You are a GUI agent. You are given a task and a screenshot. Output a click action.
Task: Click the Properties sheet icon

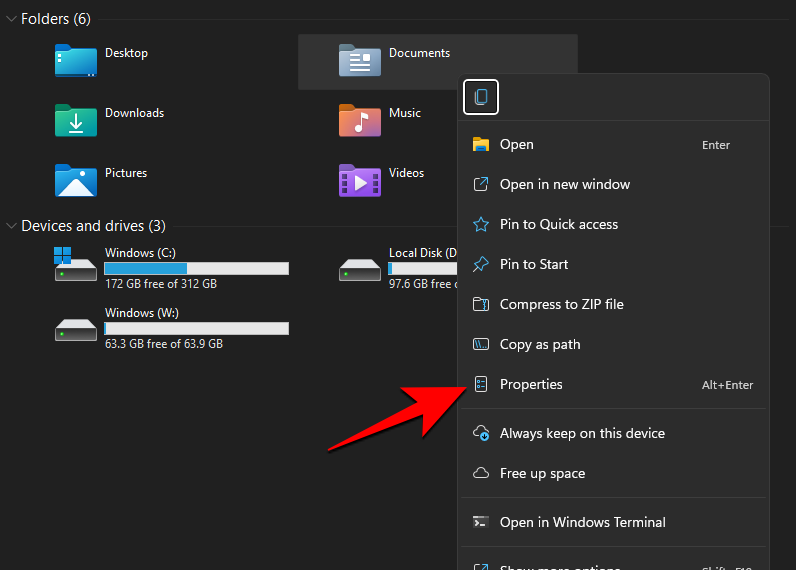[481, 385]
